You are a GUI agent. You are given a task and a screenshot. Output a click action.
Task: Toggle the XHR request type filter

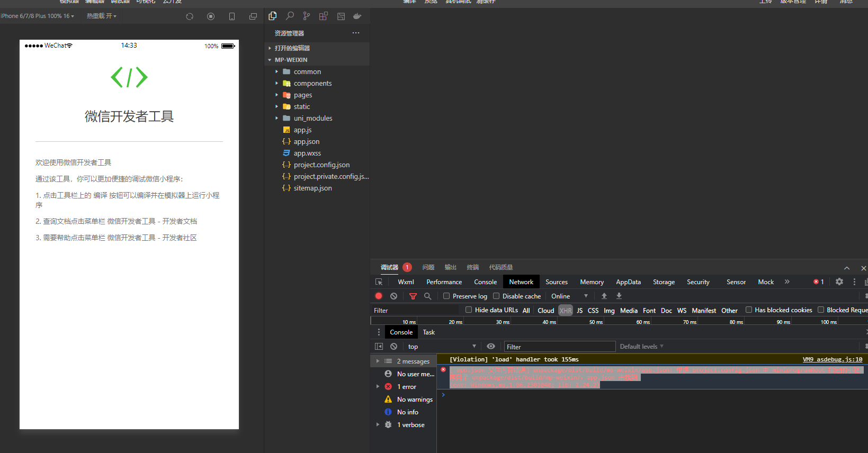click(566, 311)
